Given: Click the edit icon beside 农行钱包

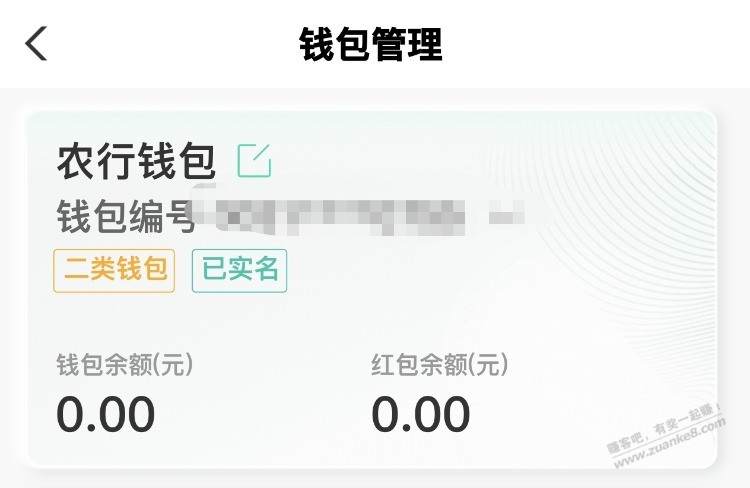Looking at the screenshot, I should (x=254, y=161).
